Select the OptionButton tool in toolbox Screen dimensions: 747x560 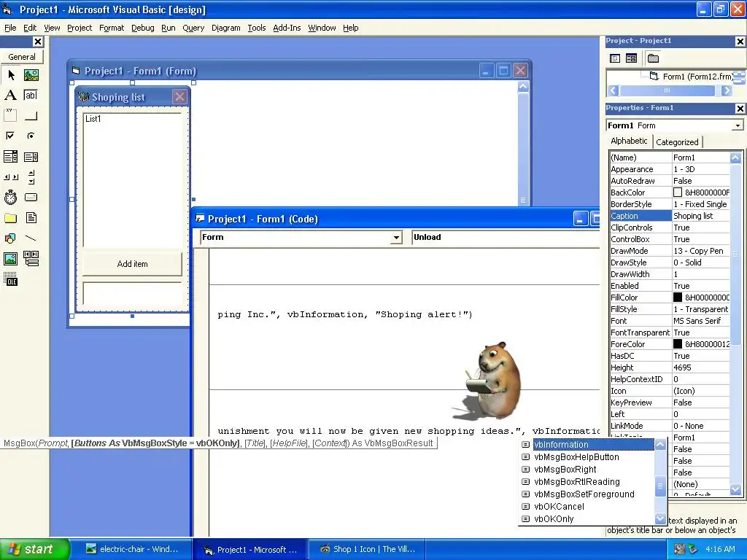point(31,136)
